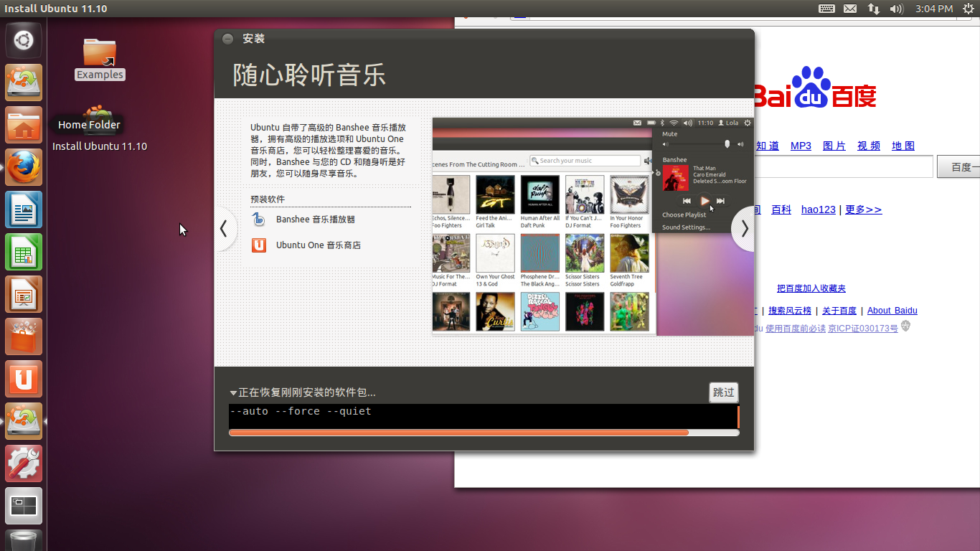Open the 知道 link on Baidu
Viewport: 980px width, 551px height.
tap(767, 146)
